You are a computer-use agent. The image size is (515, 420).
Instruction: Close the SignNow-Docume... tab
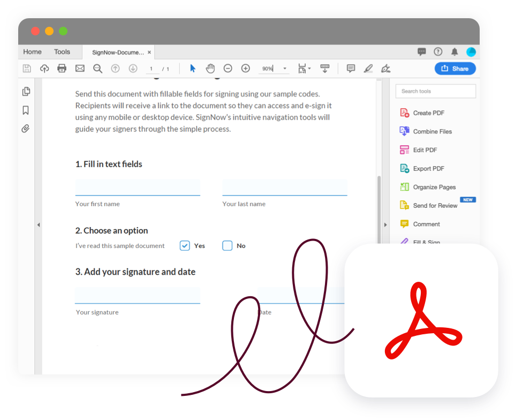149,52
